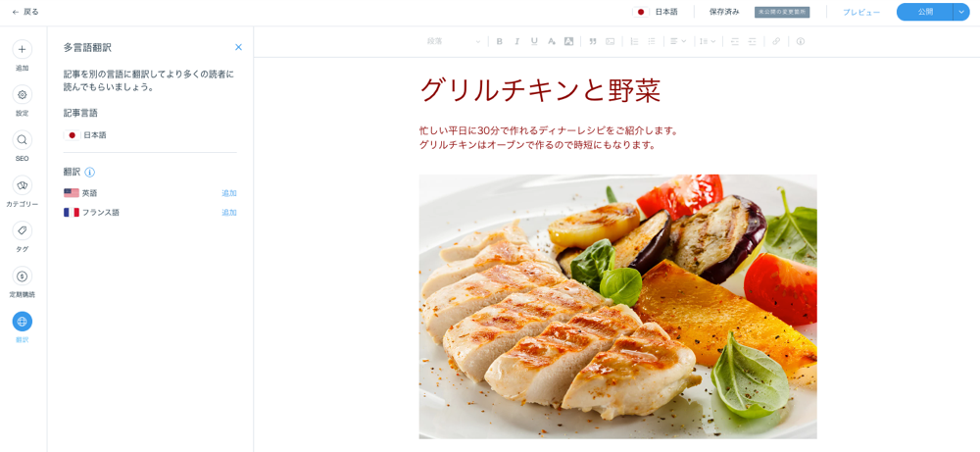The height and width of the screenshot is (452, 980).
Task: Open the text alignment dropdown
Action: [x=678, y=41]
